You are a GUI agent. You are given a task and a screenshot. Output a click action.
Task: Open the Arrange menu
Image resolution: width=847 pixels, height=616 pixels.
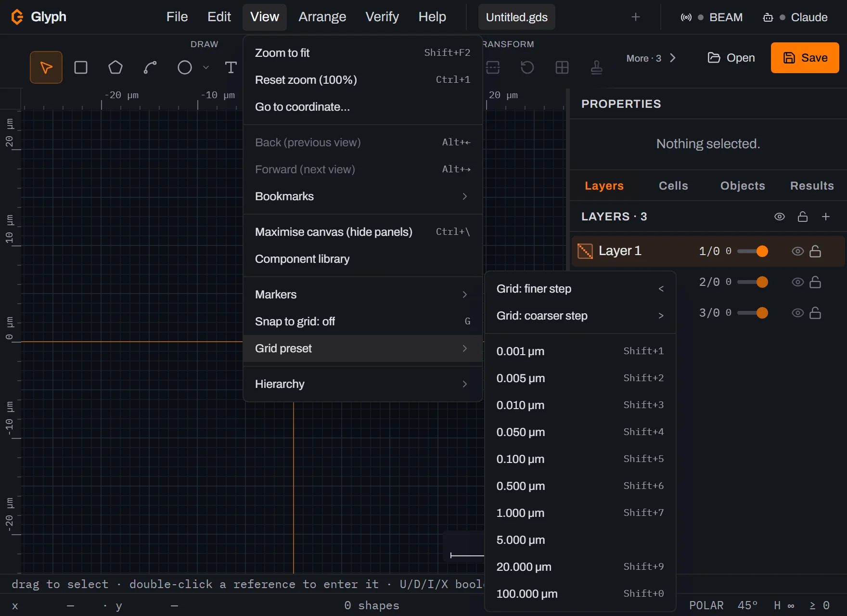[x=322, y=17]
